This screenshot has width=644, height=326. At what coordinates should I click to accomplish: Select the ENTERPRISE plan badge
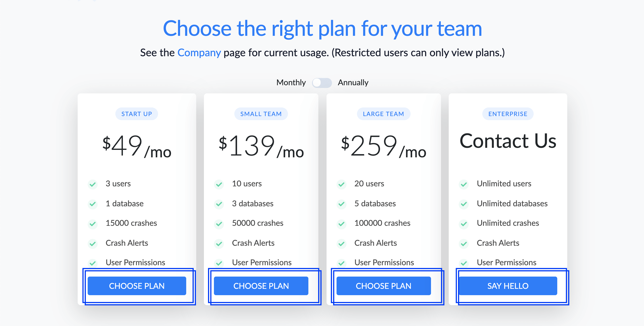[x=508, y=114]
